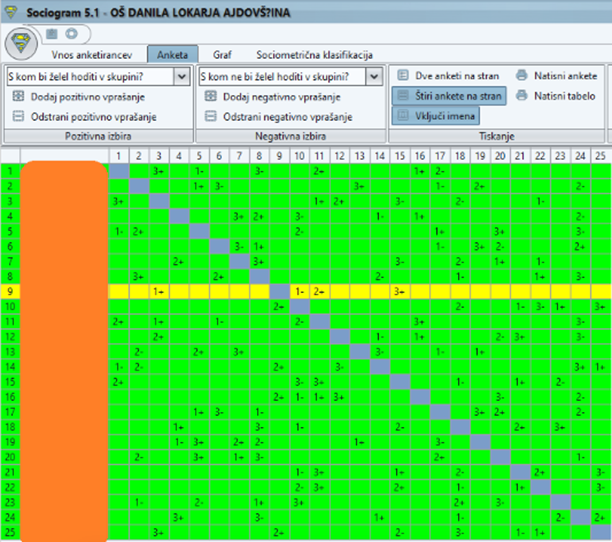Screen dimensions: 612x542
Task: Click the Odstrani pozitivno vprašanje icon
Action: pyautogui.click(x=18, y=116)
